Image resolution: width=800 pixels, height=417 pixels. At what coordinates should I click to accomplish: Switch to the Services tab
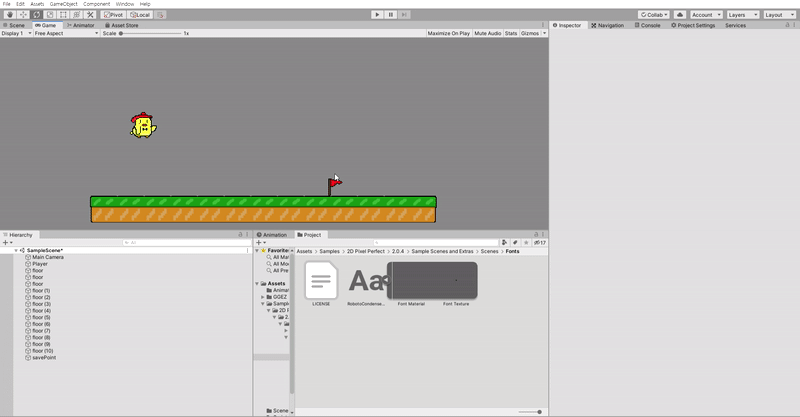[x=735, y=25]
